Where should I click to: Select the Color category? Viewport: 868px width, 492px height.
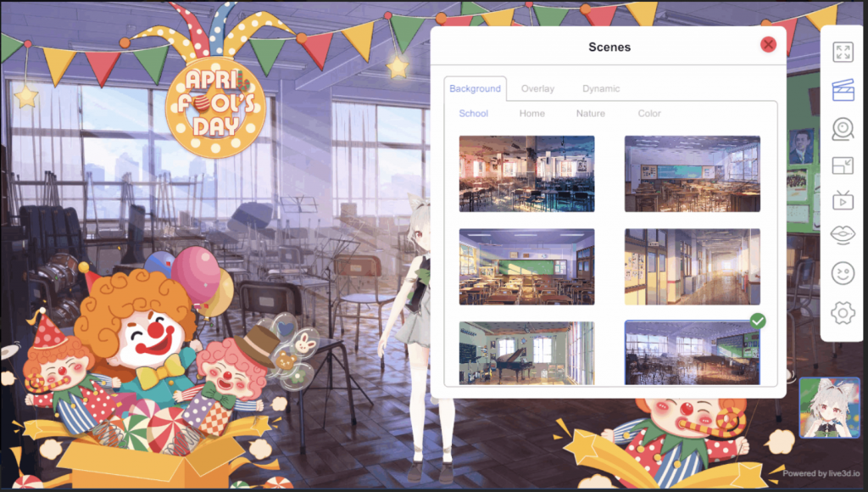[x=648, y=113]
